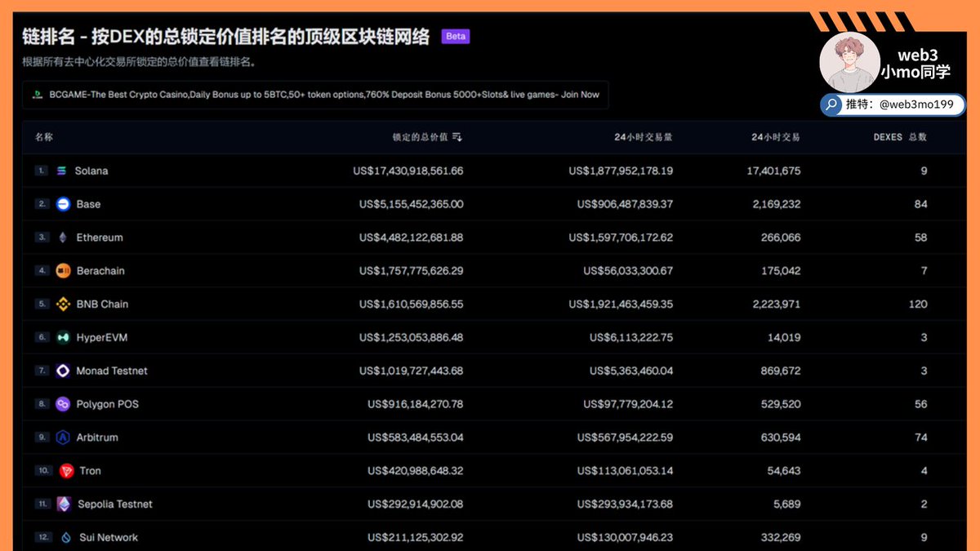Click HyperEVM TVL US$1,253,053,886.48
The image size is (980, 551).
click(x=412, y=337)
